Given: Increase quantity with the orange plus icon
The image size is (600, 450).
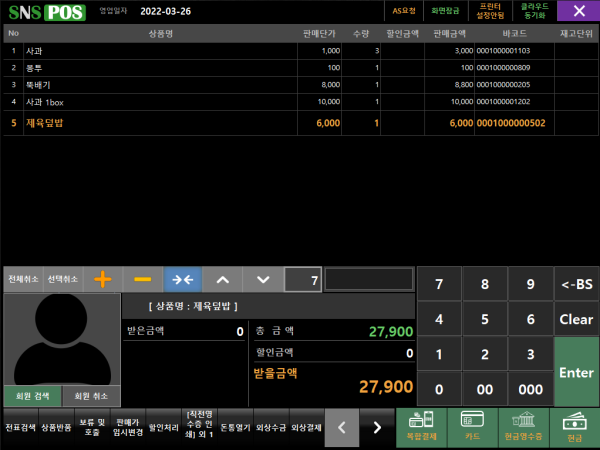Looking at the screenshot, I should click(x=101, y=280).
